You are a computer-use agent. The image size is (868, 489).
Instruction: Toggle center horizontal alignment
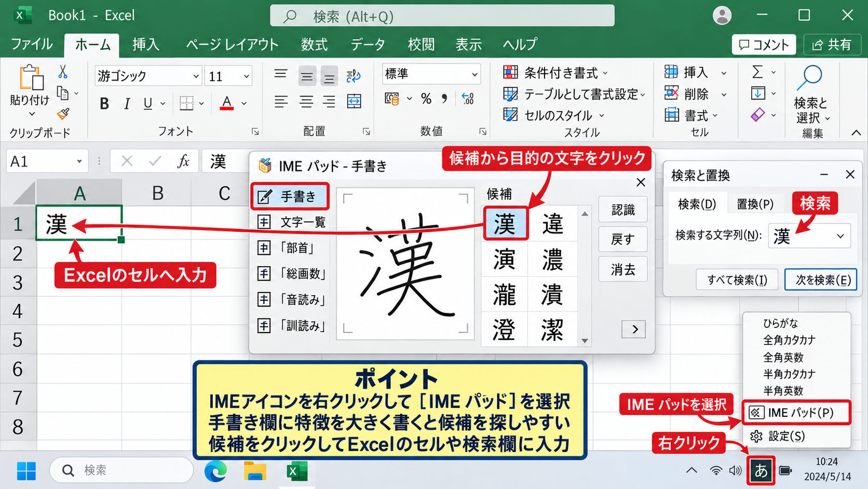[x=306, y=101]
